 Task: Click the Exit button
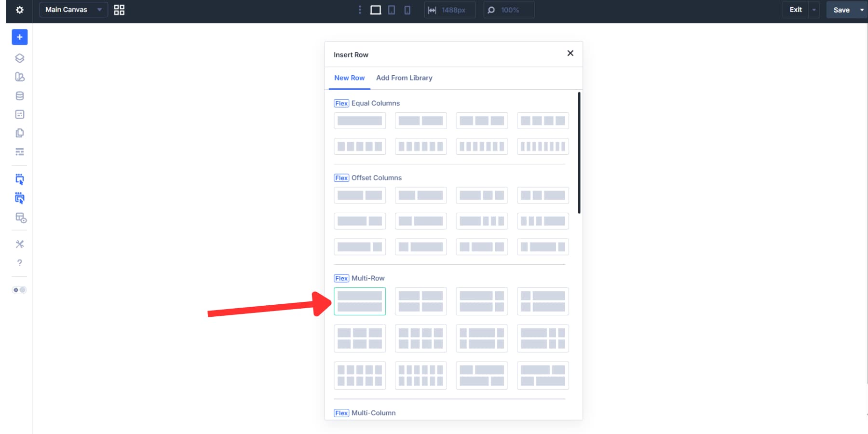point(795,10)
